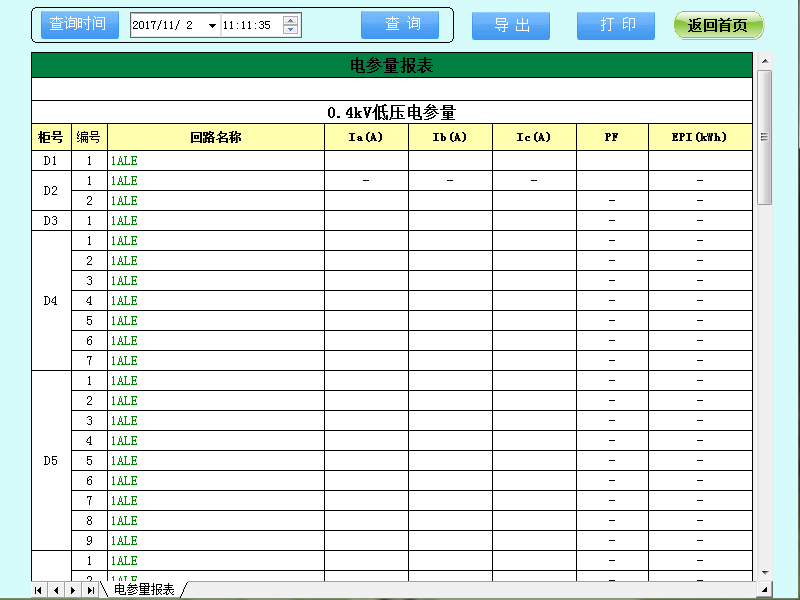Click Ic dash value in D2 row 1

534,181
